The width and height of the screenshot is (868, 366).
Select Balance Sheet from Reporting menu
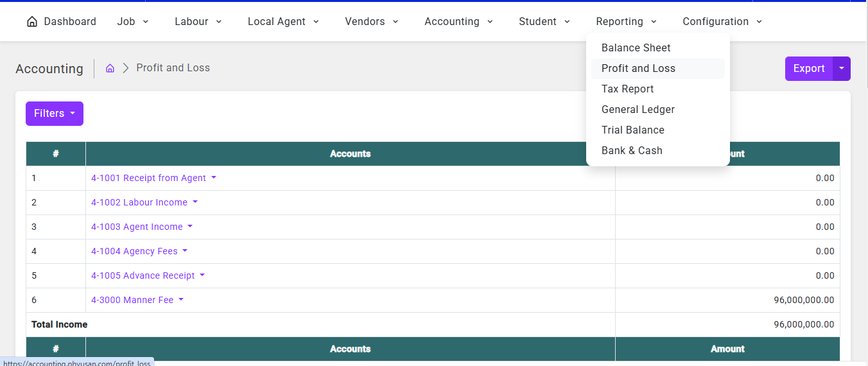(x=636, y=48)
